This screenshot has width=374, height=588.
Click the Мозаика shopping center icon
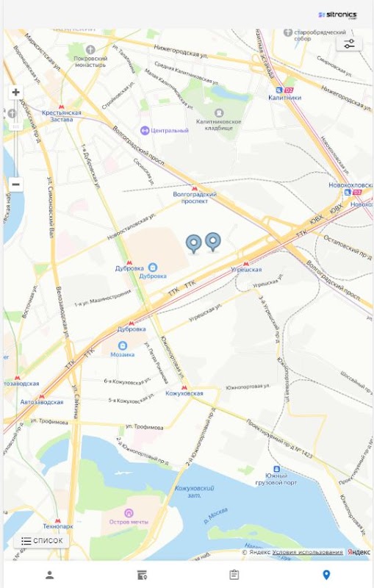point(123,345)
